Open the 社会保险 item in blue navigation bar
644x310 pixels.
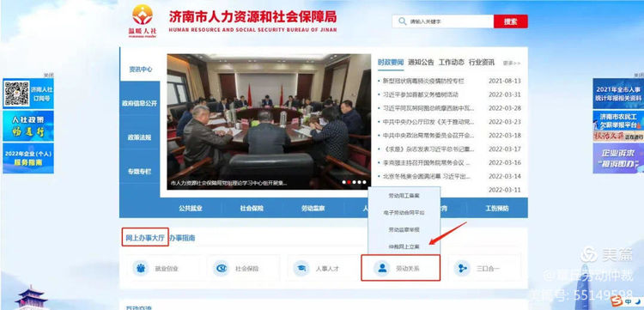(252, 208)
